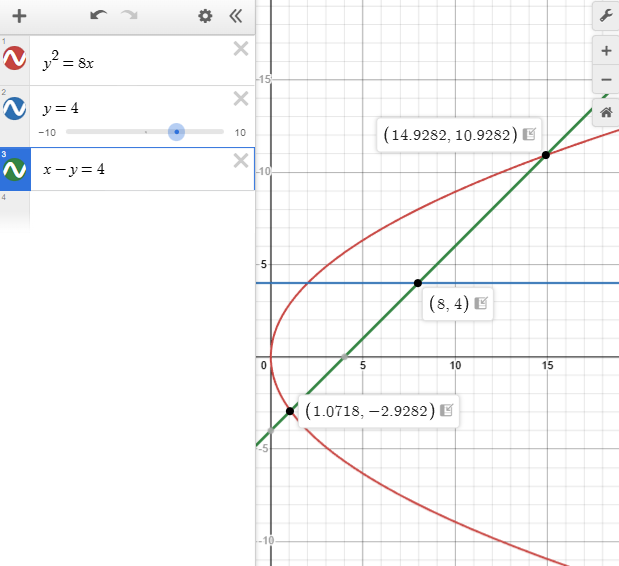Image resolution: width=619 pixels, height=566 pixels.
Task: Hide the red parabola y²=8x curve
Action: coord(15,61)
